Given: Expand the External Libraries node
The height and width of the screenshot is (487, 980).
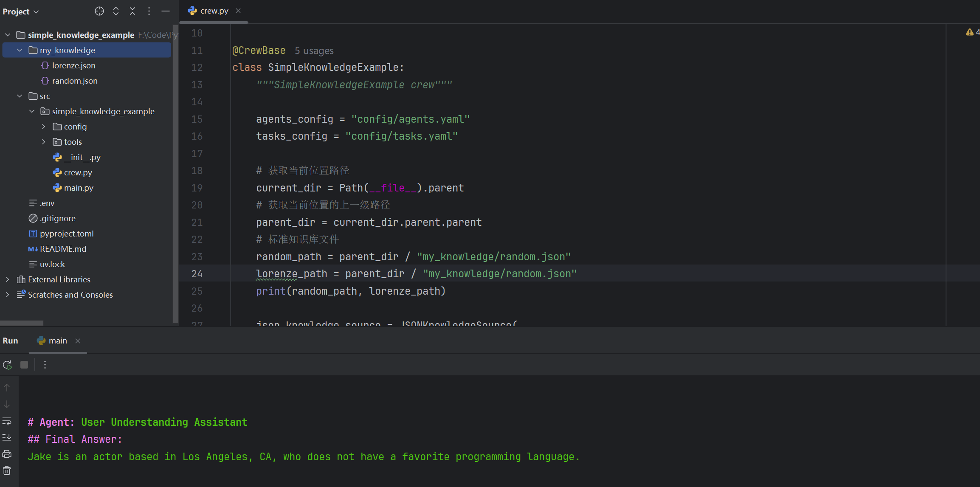Looking at the screenshot, I should click(7, 279).
